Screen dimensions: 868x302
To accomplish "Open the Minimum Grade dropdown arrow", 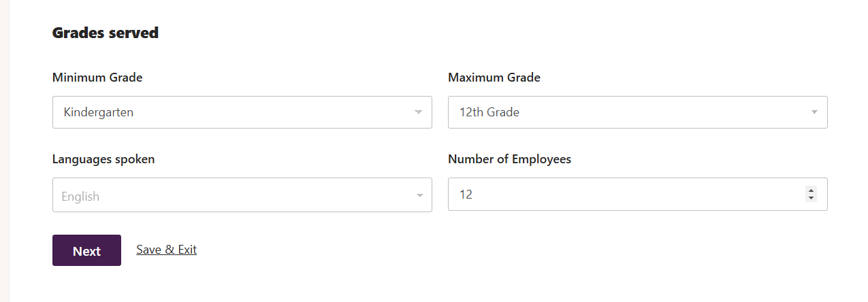I will coord(418,112).
